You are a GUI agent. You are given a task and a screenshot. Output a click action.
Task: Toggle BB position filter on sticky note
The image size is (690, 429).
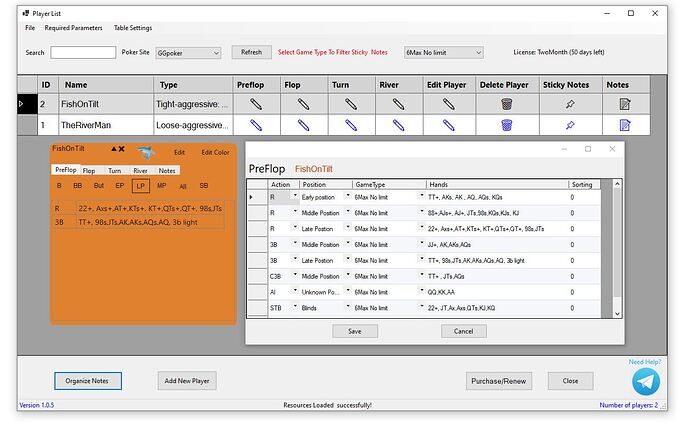(x=77, y=186)
